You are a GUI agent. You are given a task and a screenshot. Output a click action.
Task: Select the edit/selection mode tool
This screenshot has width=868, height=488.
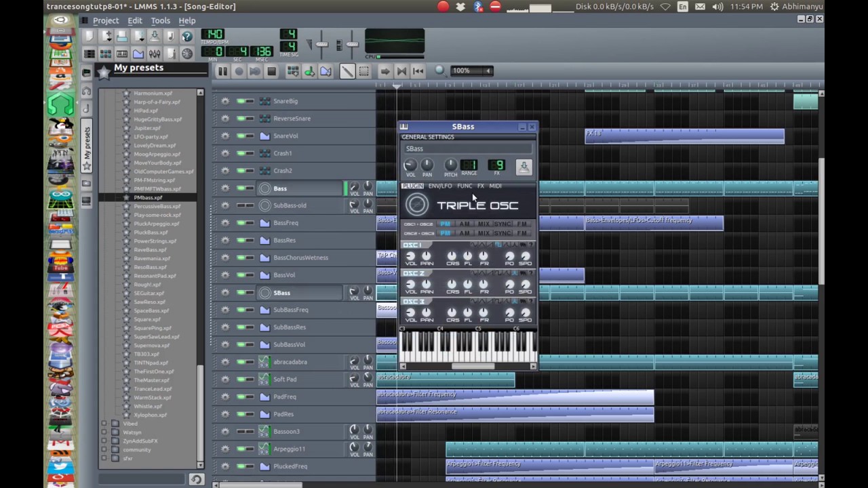coord(363,71)
